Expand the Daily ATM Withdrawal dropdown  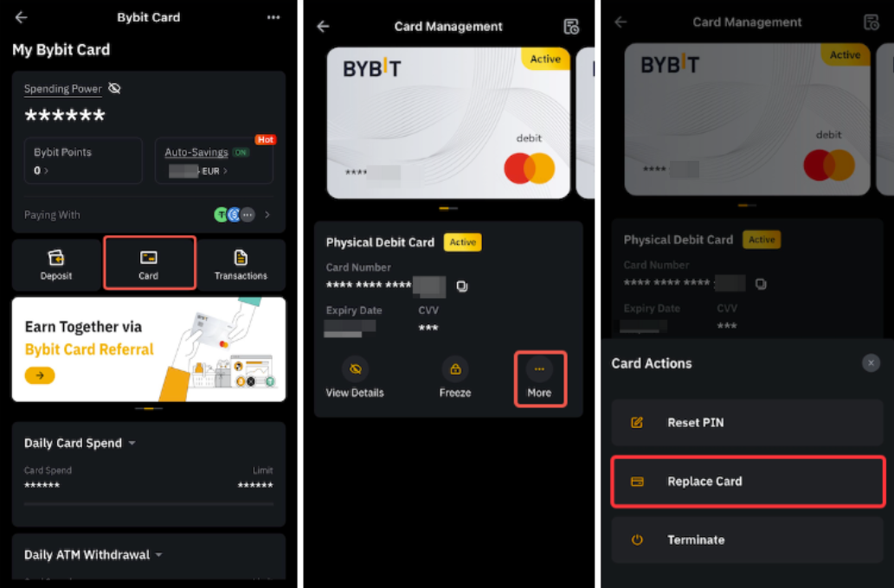(x=159, y=554)
